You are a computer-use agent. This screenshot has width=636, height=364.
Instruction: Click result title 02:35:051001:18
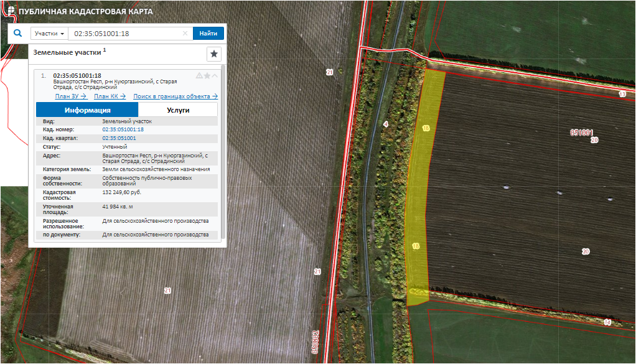[x=77, y=75]
